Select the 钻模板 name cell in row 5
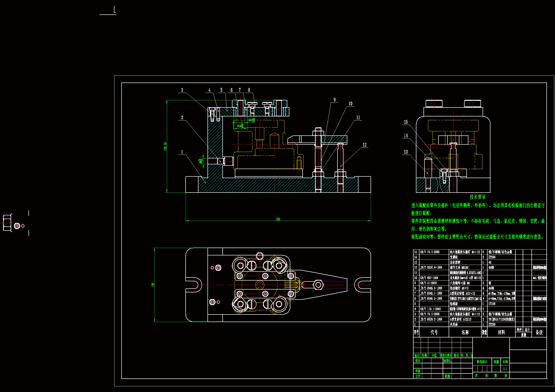 454,304
